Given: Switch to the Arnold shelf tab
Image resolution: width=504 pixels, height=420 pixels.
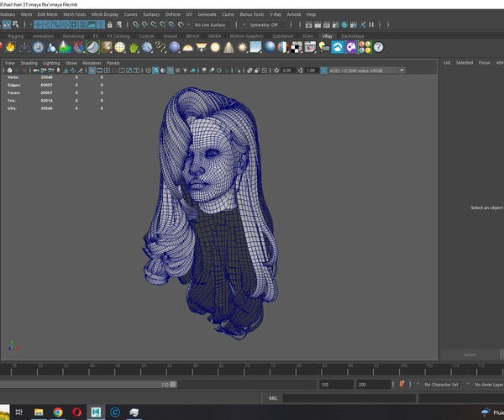Looking at the screenshot, I should click(x=170, y=36).
